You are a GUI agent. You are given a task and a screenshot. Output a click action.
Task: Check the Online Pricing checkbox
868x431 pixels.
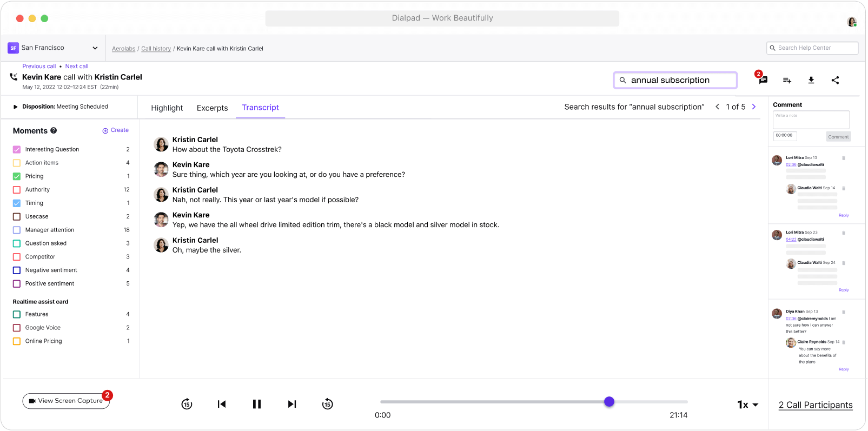(17, 341)
